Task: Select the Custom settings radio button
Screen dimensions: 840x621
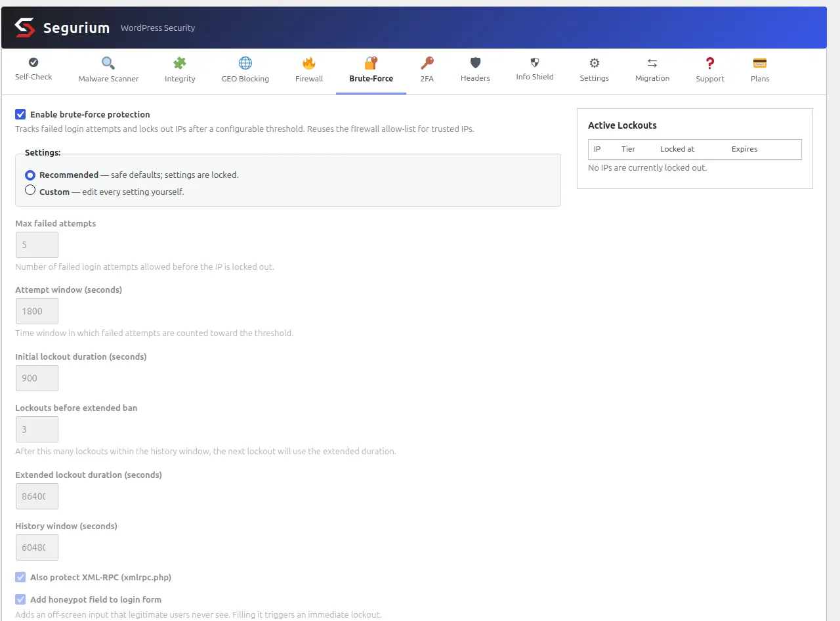Action: click(30, 190)
